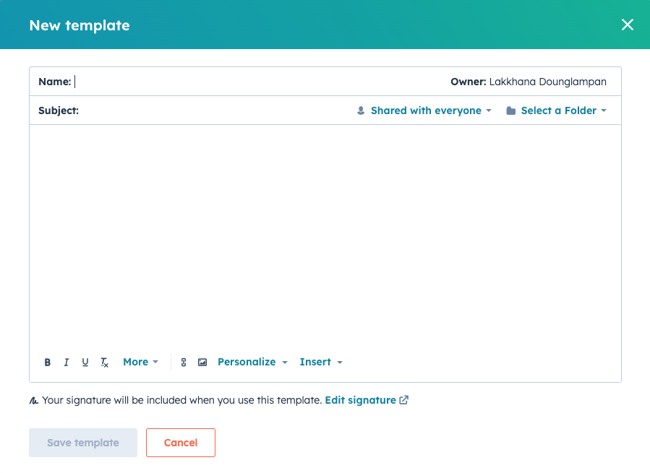Toggle italic text formatting
This screenshot has width=650, height=473.
pyautogui.click(x=66, y=362)
